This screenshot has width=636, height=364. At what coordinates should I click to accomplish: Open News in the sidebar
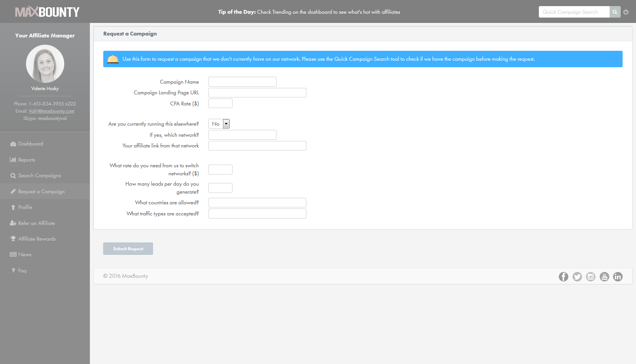[25, 254]
